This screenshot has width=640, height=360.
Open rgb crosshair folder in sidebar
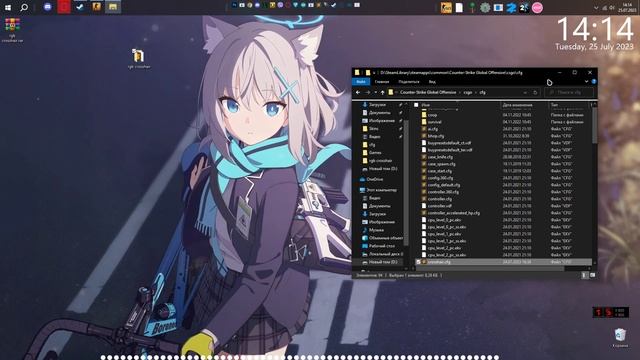[x=380, y=161]
